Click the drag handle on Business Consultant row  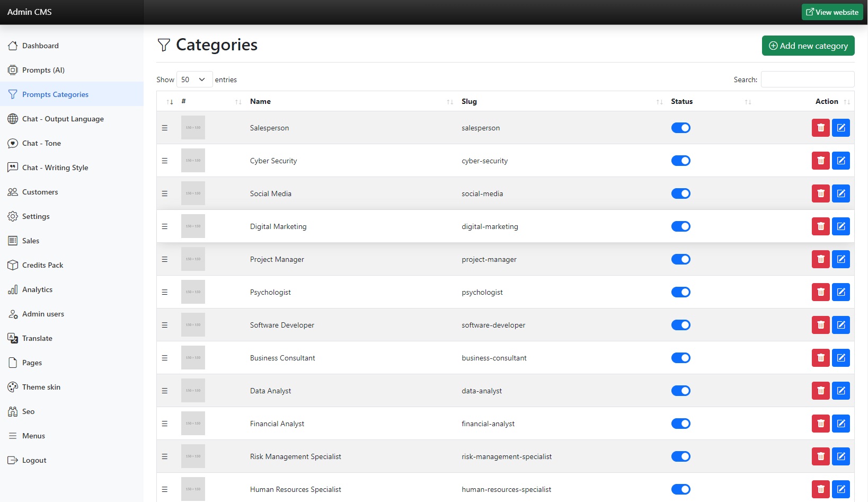(165, 358)
